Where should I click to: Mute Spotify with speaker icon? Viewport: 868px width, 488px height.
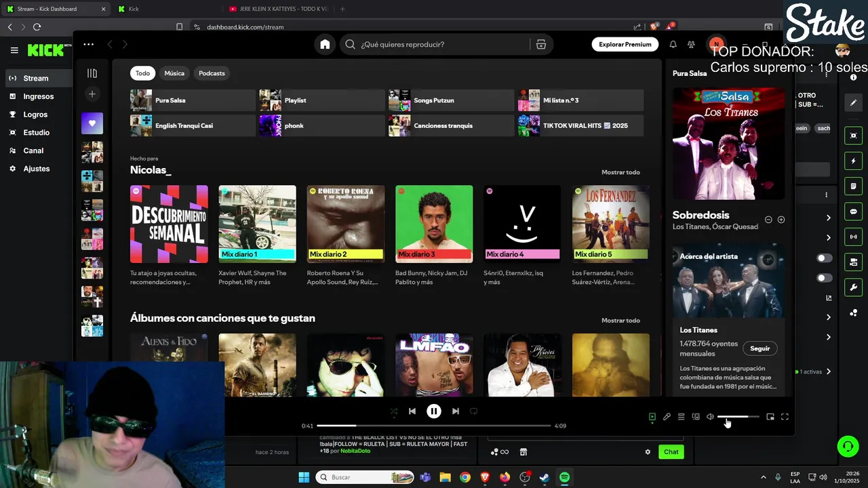point(710,417)
